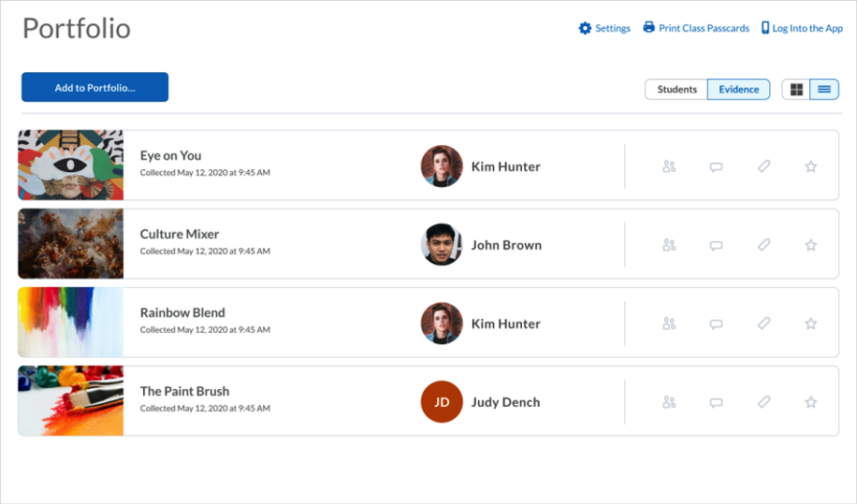Viewport: 857px width, 504px height.
Task: Switch to grid tile view
Action: [x=796, y=90]
